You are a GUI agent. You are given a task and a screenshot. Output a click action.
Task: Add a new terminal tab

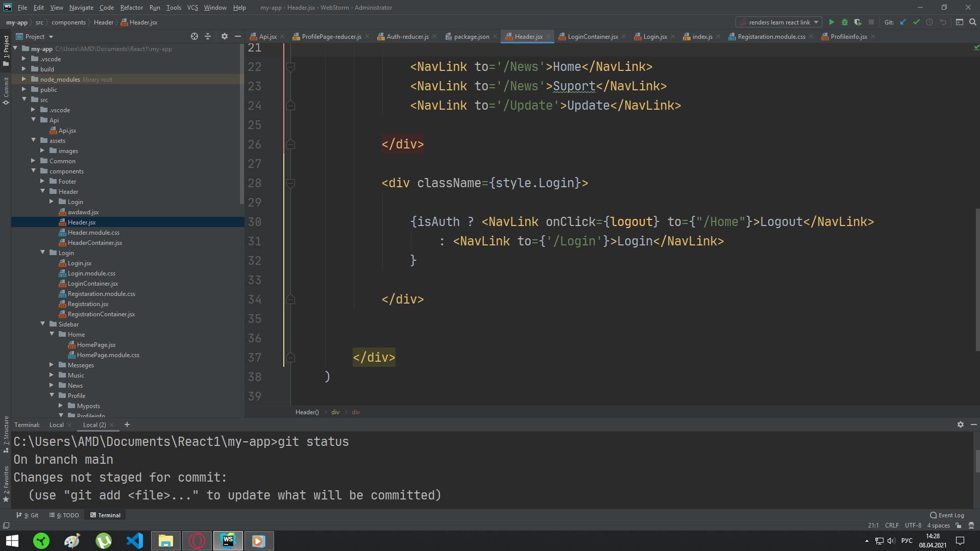127,424
